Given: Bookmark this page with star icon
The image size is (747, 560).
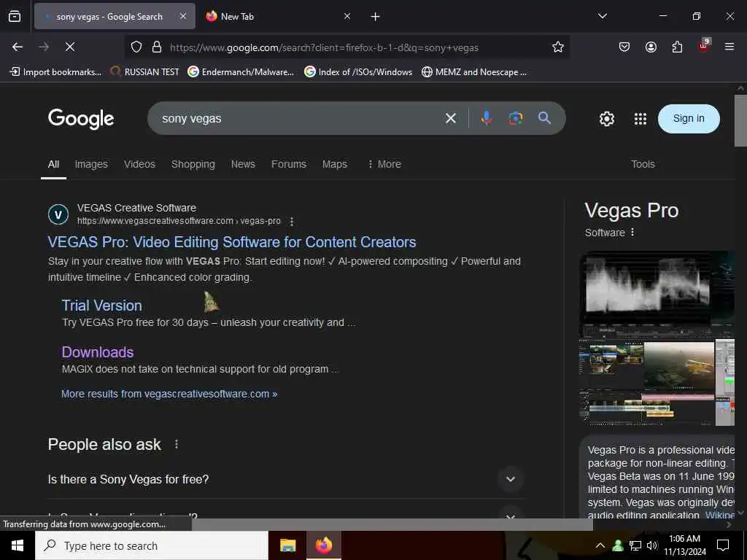Looking at the screenshot, I should 558,47.
